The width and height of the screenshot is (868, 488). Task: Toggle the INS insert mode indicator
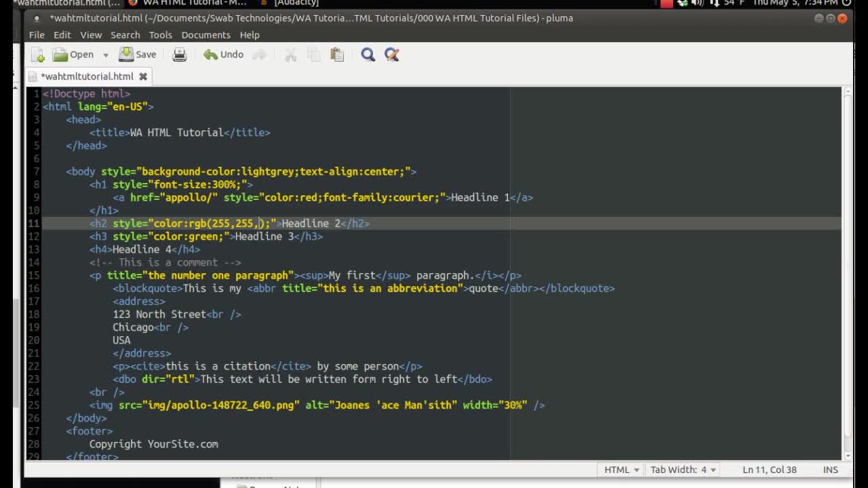[830, 470]
